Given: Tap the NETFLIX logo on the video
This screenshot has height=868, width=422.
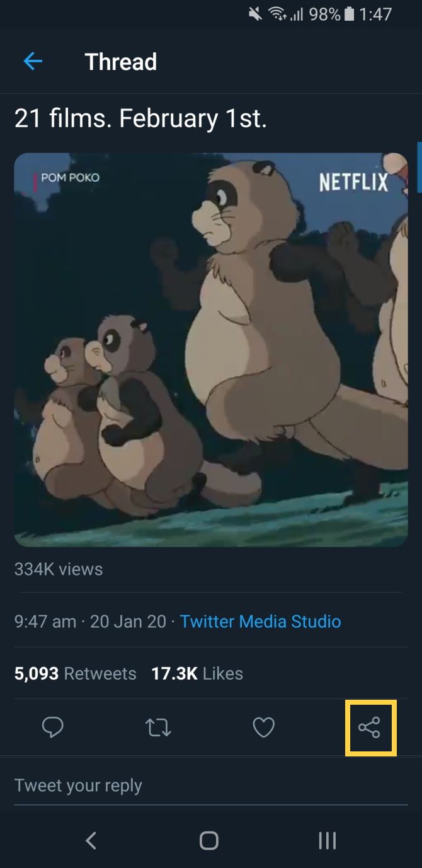Looking at the screenshot, I should point(353,182).
